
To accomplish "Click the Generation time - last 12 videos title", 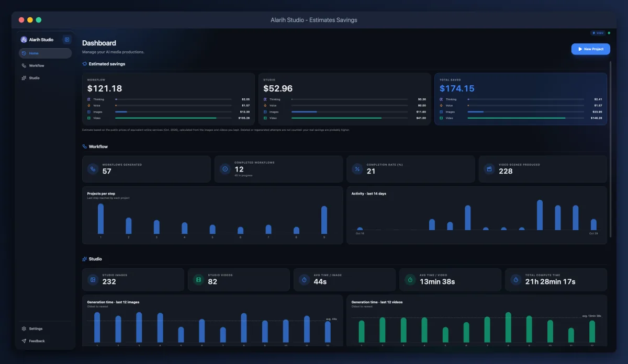I will 377,302.
